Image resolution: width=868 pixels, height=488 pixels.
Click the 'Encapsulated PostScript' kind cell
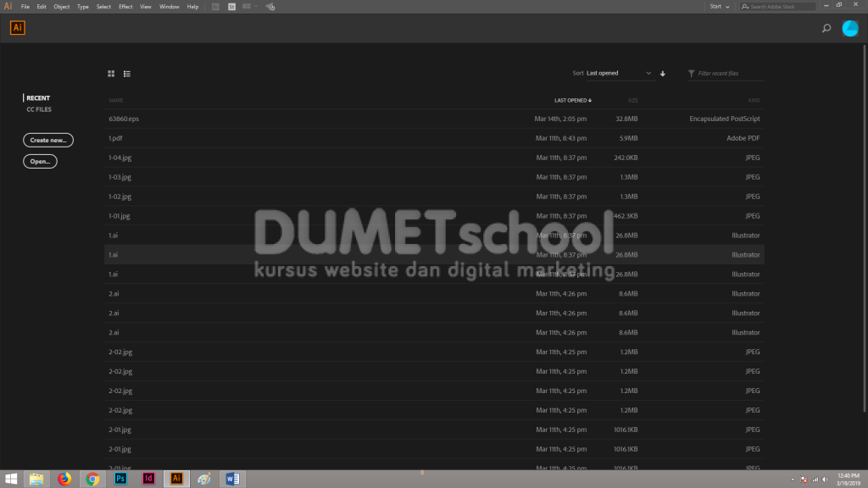click(725, 119)
